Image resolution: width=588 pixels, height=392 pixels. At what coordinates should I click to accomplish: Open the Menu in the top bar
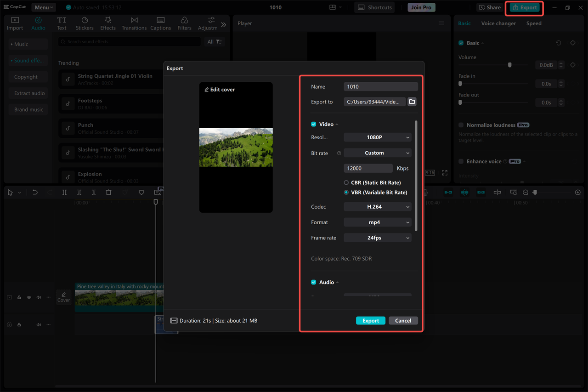(43, 7)
